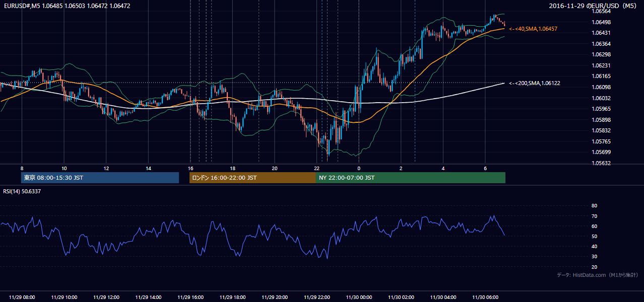Click the RSI(14) 50.6337 indicator label
This screenshot has width=644, height=302.
click(22, 191)
